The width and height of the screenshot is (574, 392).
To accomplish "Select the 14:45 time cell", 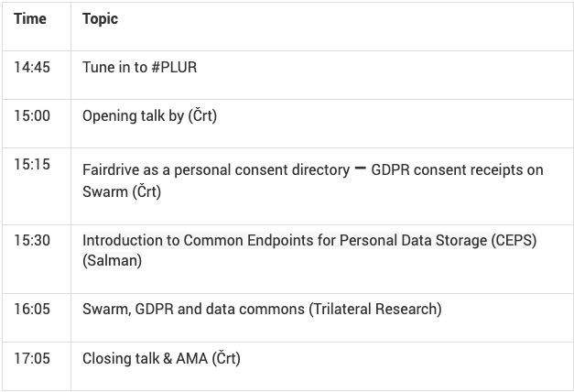I will tap(32, 68).
